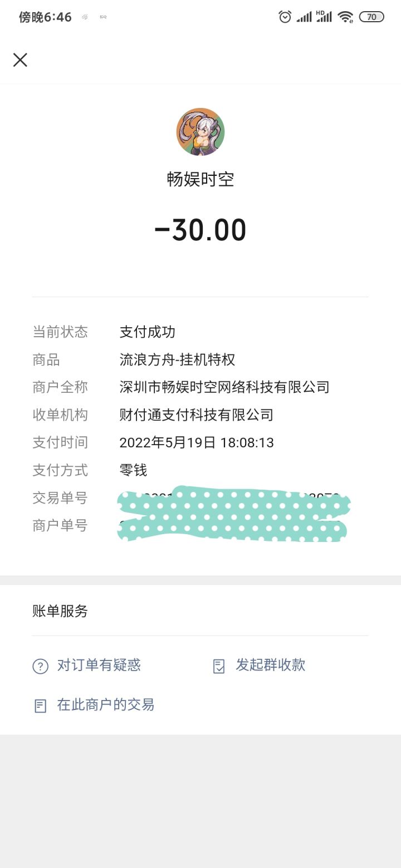Open 对订单有疑惑 order help link

[x=99, y=665]
